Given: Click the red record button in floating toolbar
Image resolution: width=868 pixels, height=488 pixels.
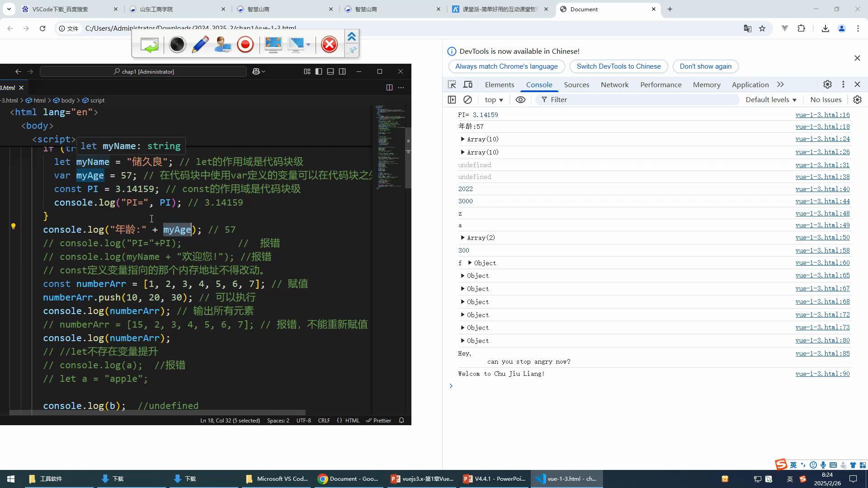Looking at the screenshot, I should coord(245,44).
